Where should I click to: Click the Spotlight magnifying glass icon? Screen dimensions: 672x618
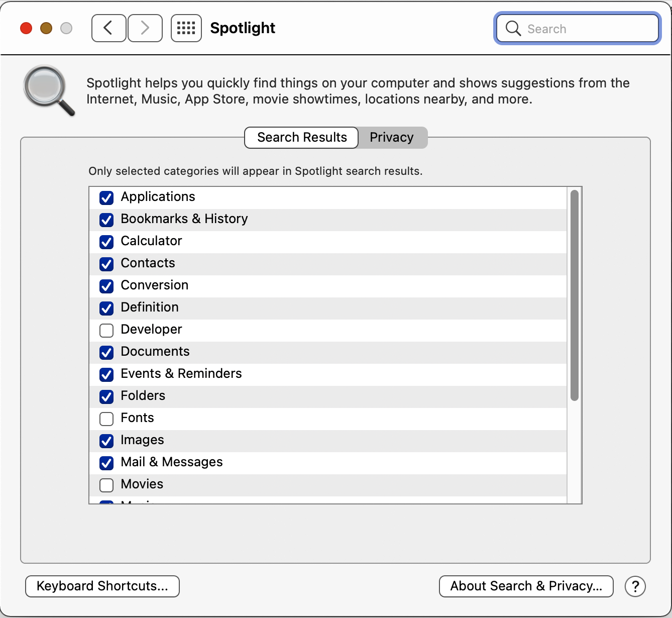(x=49, y=90)
